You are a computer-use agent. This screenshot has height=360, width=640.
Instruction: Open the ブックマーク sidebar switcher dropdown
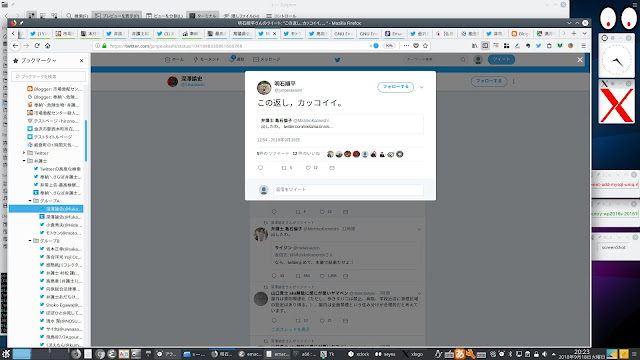tap(38, 60)
